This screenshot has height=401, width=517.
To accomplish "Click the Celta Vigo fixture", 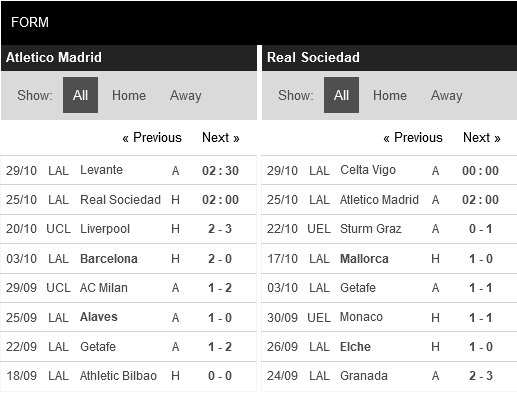I will click(x=389, y=170).
